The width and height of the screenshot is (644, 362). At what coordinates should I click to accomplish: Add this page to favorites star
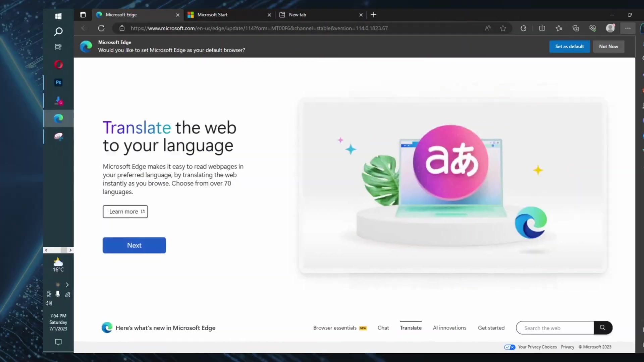point(503,28)
